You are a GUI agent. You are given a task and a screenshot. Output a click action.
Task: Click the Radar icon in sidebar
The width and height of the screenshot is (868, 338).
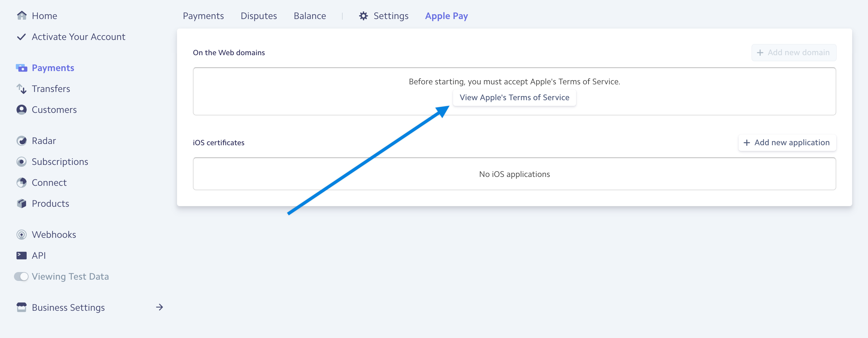pyautogui.click(x=22, y=141)
